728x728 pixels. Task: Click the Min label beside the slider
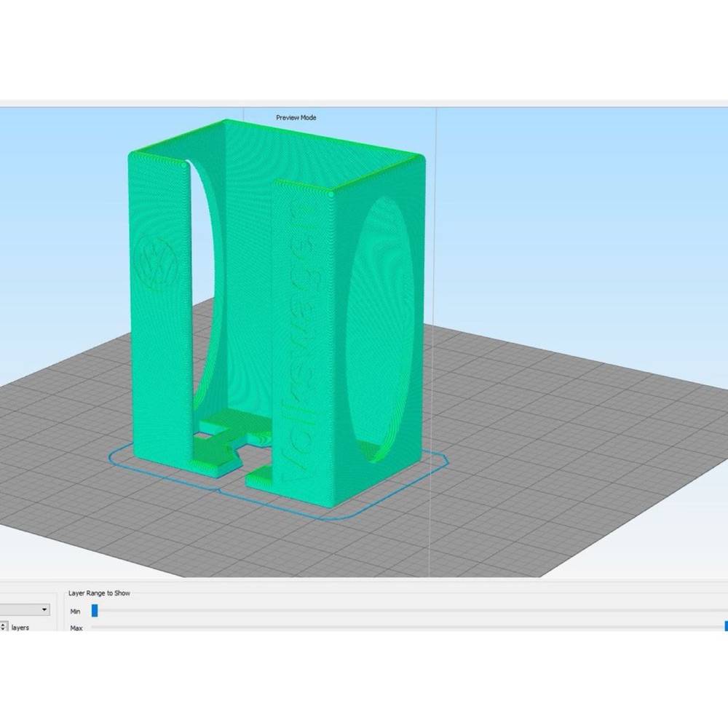[x=75, y=611]
